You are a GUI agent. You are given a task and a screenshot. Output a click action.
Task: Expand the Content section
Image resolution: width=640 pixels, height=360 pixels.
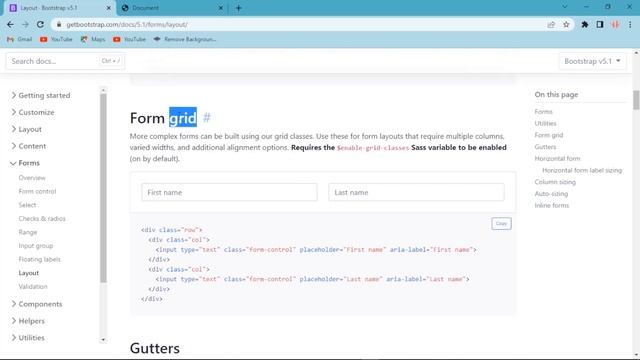[28, 146]
